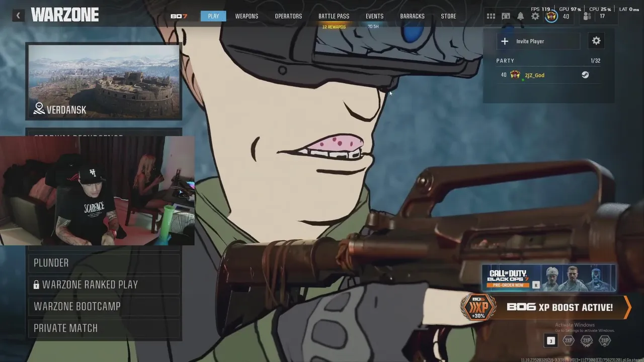Open the Barracks tab

412,16
